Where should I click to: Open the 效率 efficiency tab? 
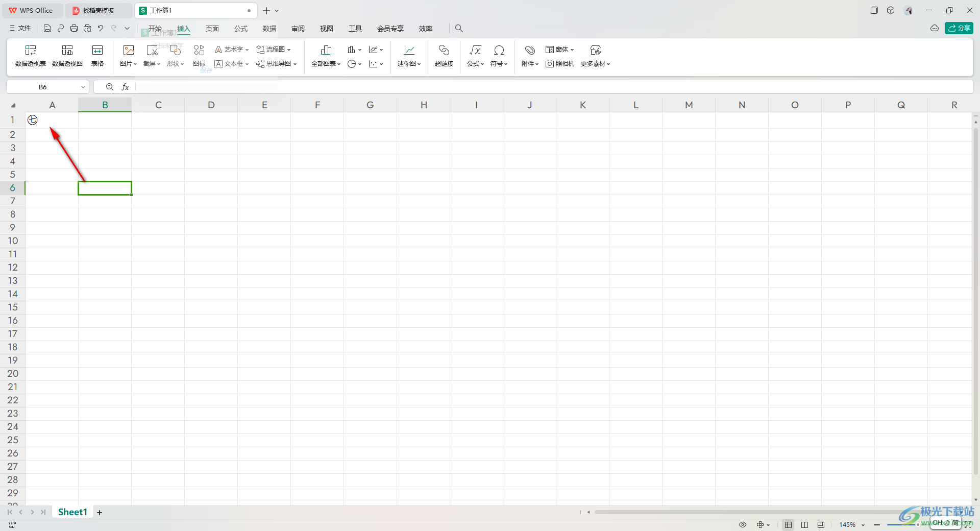(426, 29)
